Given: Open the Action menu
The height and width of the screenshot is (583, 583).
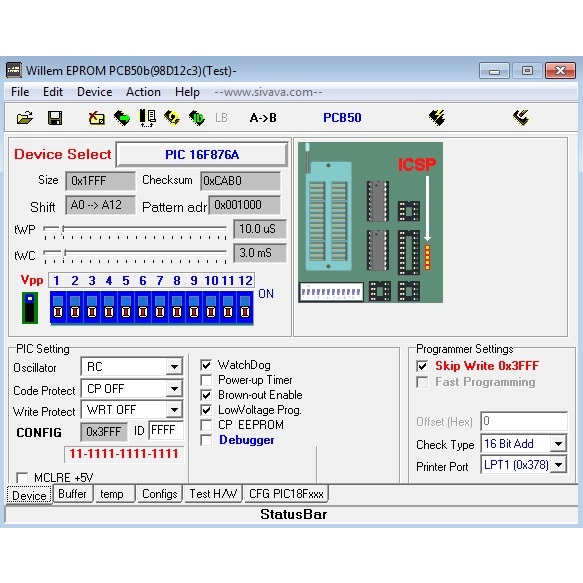Looking at the screenshot, I should (x=143, y=92).
